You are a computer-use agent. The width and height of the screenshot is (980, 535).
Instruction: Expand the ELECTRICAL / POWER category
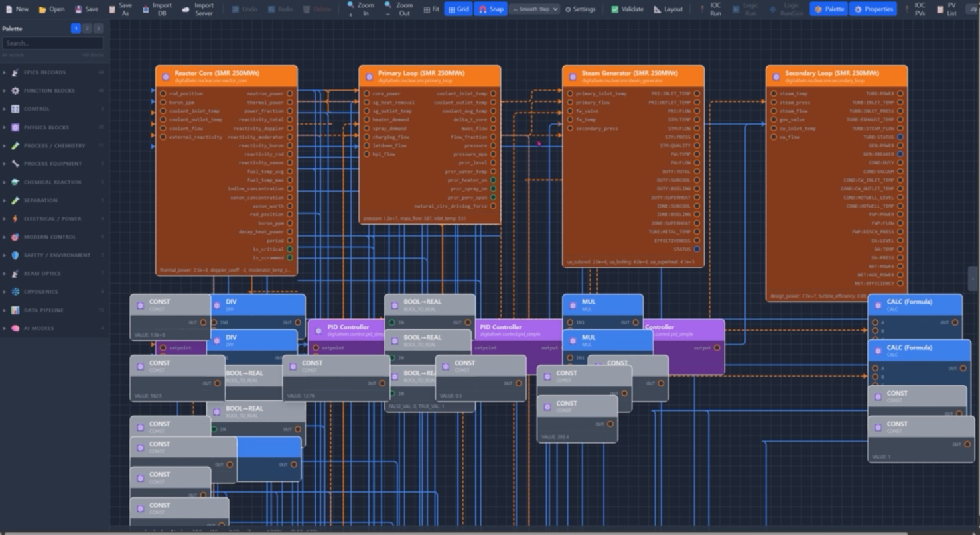[53, 219]
